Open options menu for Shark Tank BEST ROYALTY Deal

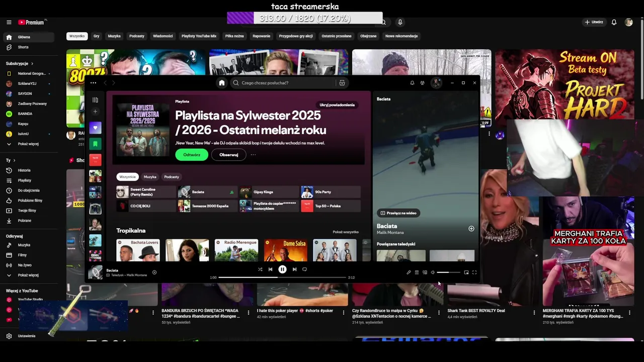point(534,313)
